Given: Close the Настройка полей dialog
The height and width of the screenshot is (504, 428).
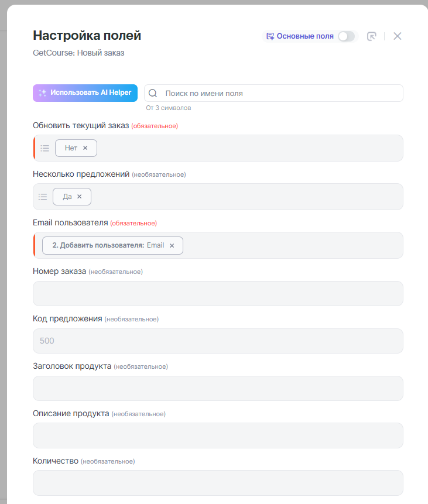Looking at the screenshot, I should pyautogui.click(x=398, y=36).
